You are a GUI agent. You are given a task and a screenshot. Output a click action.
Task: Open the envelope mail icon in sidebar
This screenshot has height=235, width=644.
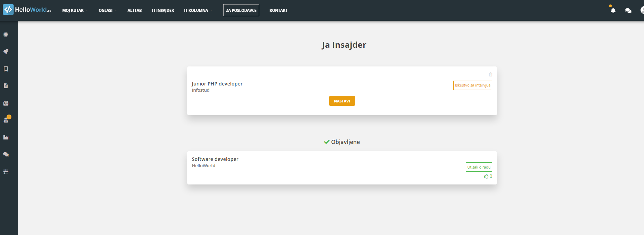coord(6,103)
